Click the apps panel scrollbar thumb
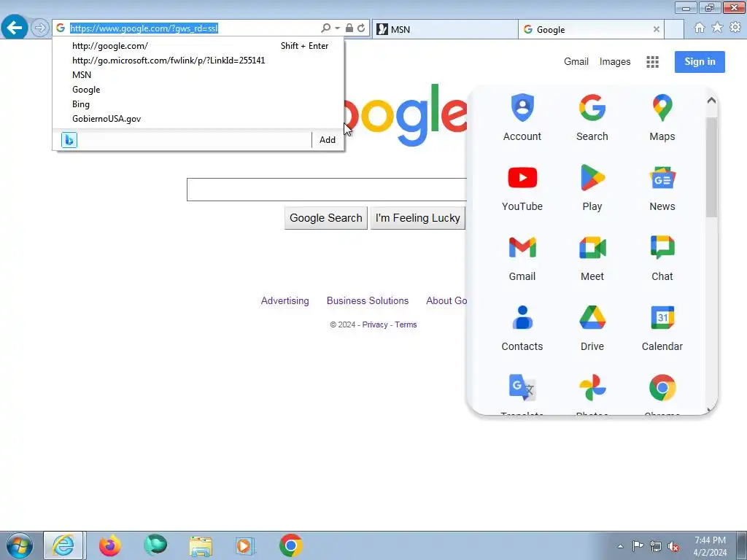 click(x=711, y=167)
